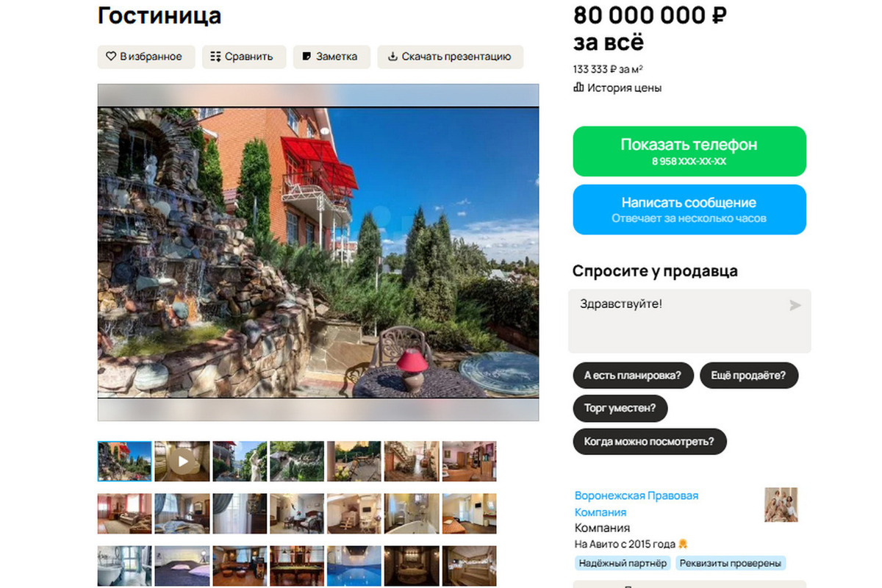The width and height of the screenshot is (882, 588).
Task: Open История цены chart icon
Action: 578,87
